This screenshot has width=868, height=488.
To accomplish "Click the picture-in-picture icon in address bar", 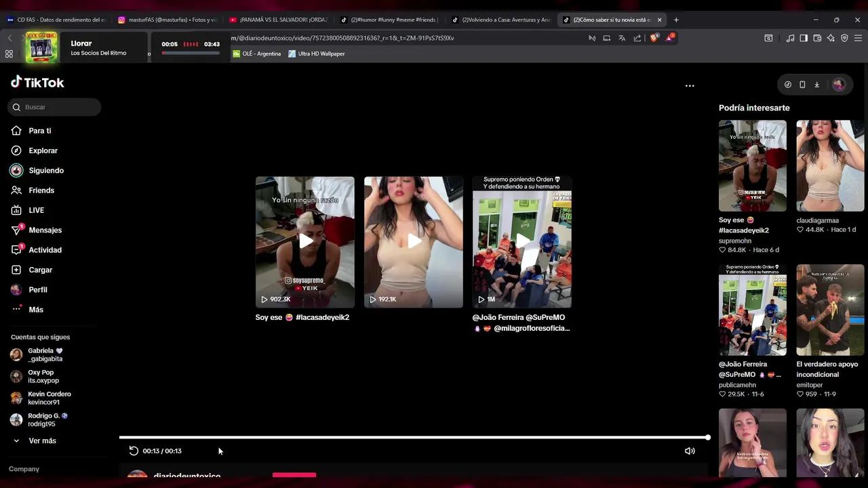I will pyautogui.click(x=607, y=38).
